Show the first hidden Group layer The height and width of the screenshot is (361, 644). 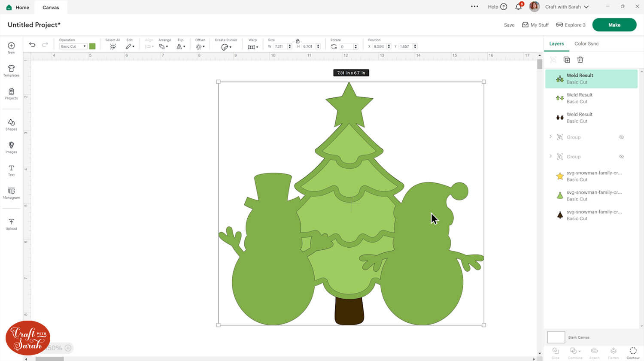(621, 137)
